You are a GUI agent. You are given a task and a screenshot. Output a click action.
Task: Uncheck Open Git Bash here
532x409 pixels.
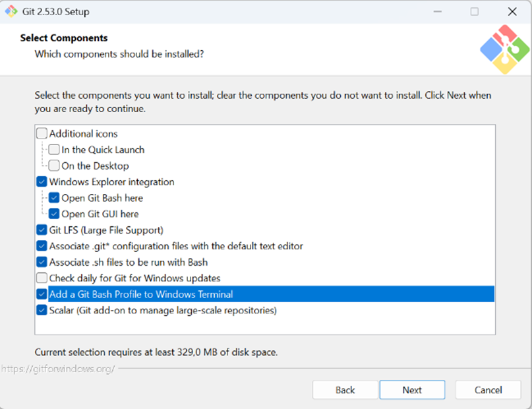pos(54,197)
